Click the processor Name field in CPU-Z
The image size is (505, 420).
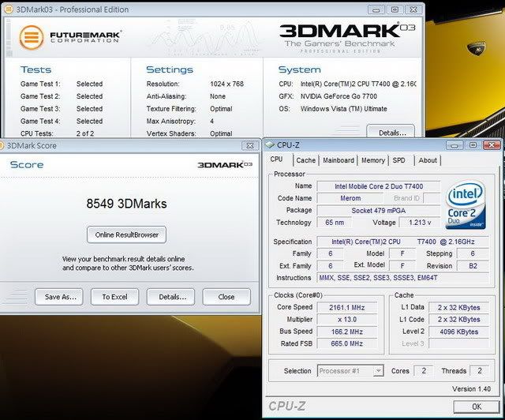379,186
